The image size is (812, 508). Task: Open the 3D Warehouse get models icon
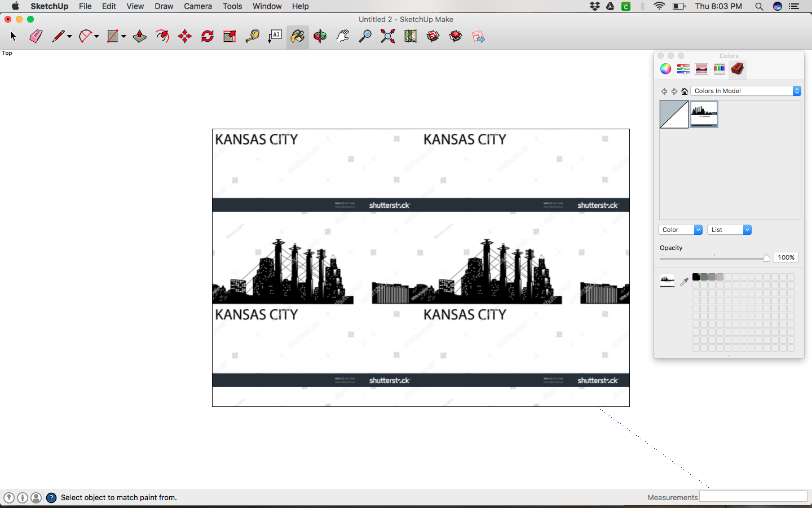point(433,37)
